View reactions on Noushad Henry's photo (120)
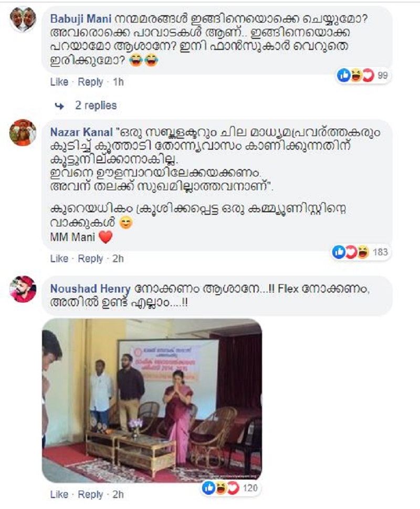Image resolution: width=420 pixels, height=509 pixels. [230, 488]
